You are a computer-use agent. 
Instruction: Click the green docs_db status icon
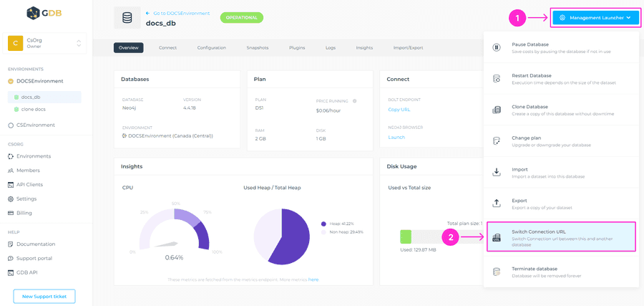coord(16,97)
